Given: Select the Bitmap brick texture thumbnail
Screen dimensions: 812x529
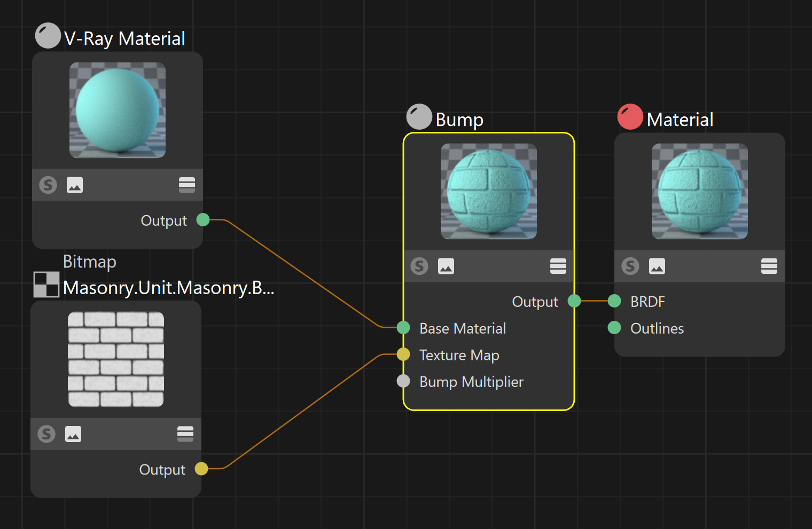Looking at the screenshot, I should tap(116, 359).
